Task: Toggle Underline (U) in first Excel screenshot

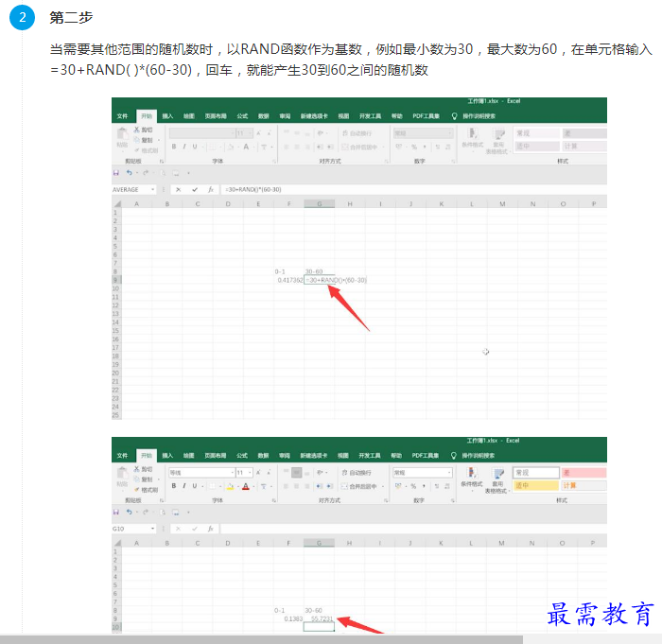Action: (195, 147)
